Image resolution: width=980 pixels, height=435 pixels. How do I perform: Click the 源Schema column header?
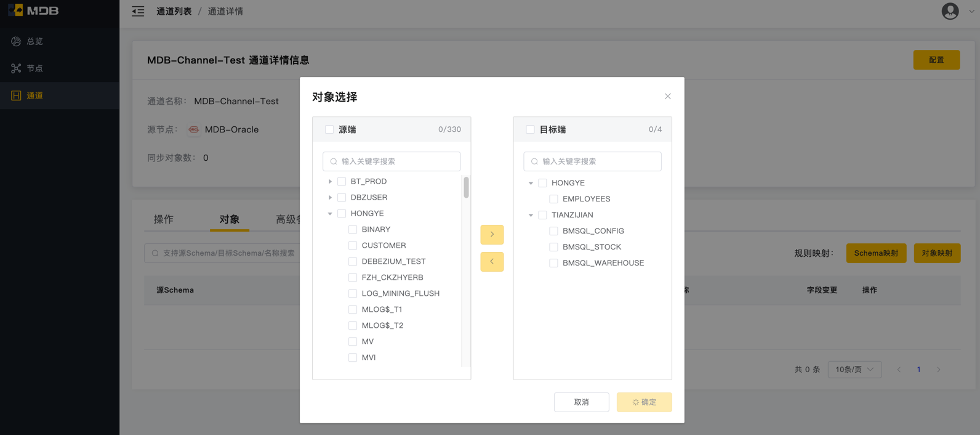175,290
